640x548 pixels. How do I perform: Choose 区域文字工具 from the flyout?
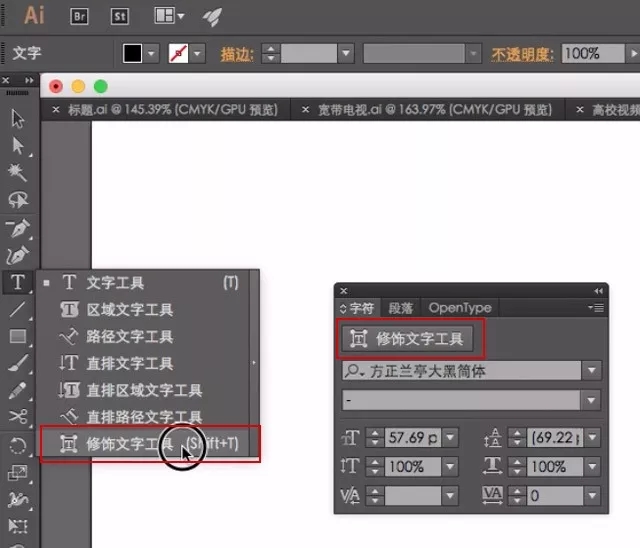point(144,310)
